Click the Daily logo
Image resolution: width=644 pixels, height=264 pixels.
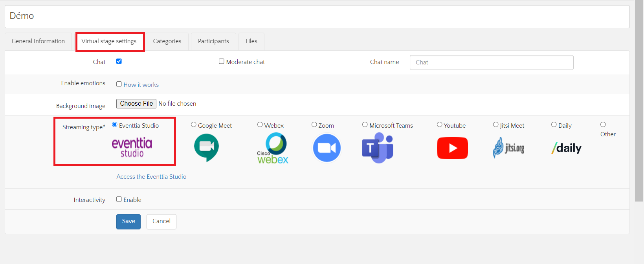(566, 148)
